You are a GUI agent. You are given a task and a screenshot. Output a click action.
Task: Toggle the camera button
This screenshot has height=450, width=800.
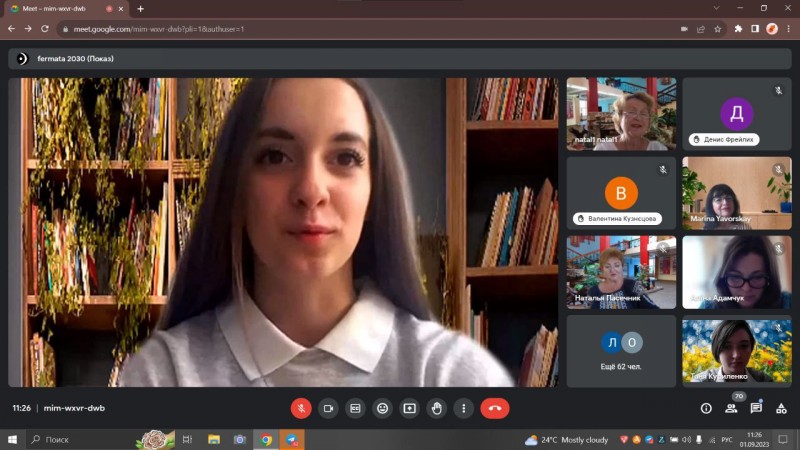click(328, 408)
